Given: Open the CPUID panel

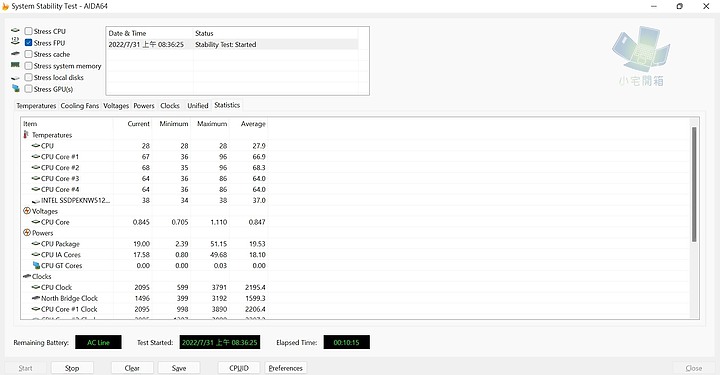Looking at the screenshot, I should click(x=239, y=368).
